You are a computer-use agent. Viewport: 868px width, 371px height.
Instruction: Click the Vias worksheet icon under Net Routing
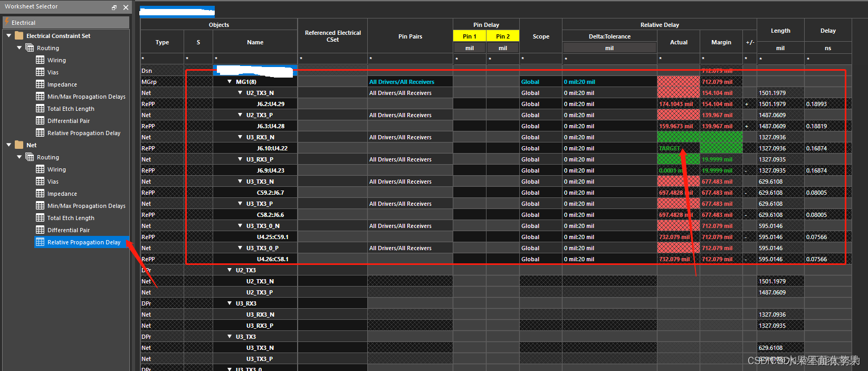(x=40, y=182)
